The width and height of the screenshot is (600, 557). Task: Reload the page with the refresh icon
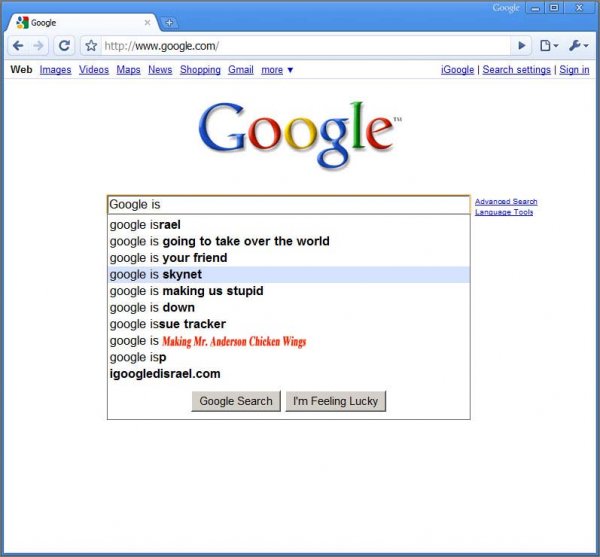(x=64, y=46)
